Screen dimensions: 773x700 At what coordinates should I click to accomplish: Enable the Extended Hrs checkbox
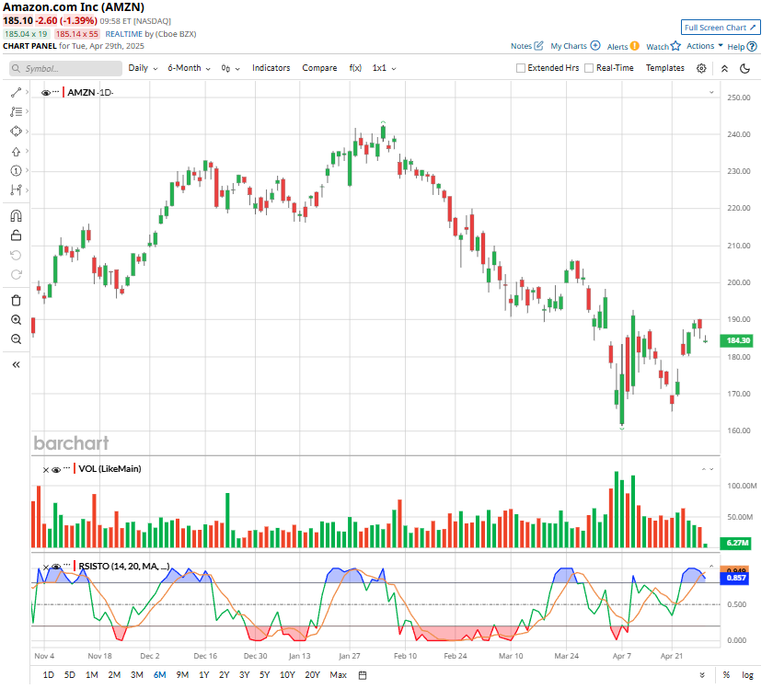(521, 68)
